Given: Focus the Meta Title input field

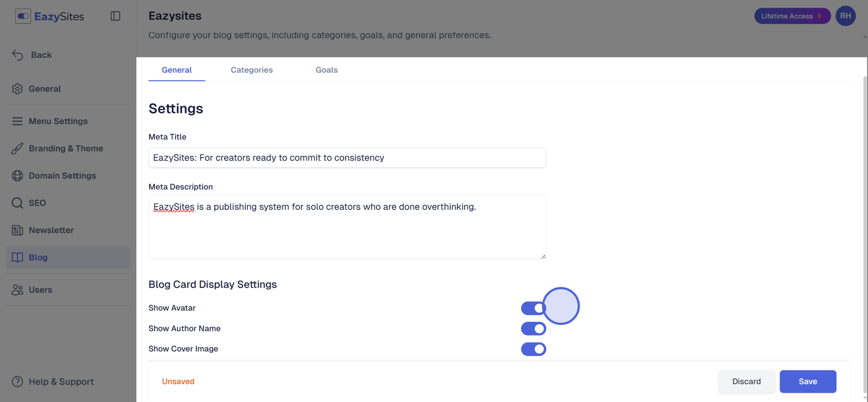Looking at the screenshot, I should pos(347,158).
